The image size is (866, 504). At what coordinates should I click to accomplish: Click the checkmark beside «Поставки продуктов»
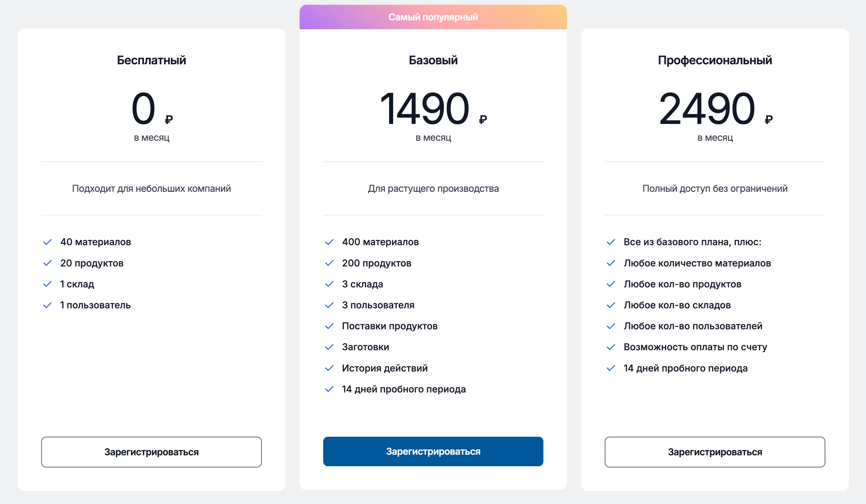point(330,326)
